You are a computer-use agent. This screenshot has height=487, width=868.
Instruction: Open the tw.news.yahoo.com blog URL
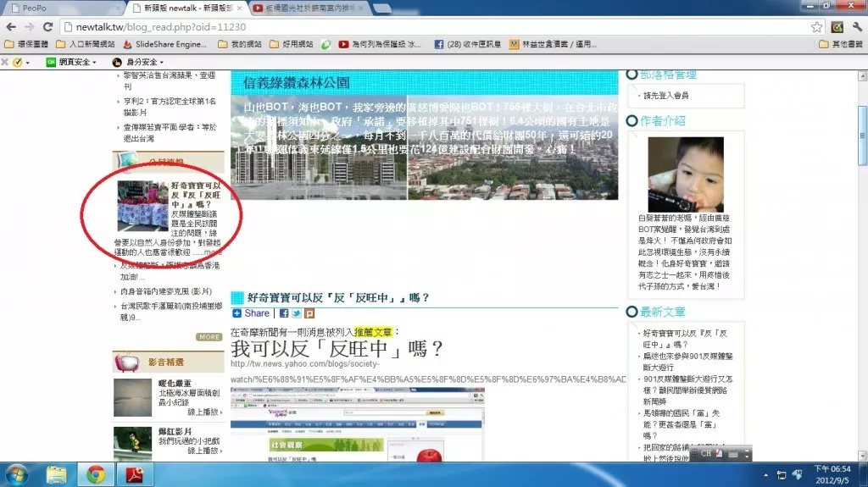coord(429,371)
